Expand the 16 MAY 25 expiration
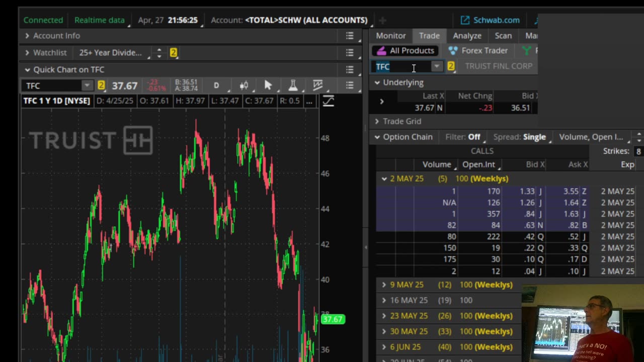The height and width of the screenshot is (362, 644). [384, 300]
